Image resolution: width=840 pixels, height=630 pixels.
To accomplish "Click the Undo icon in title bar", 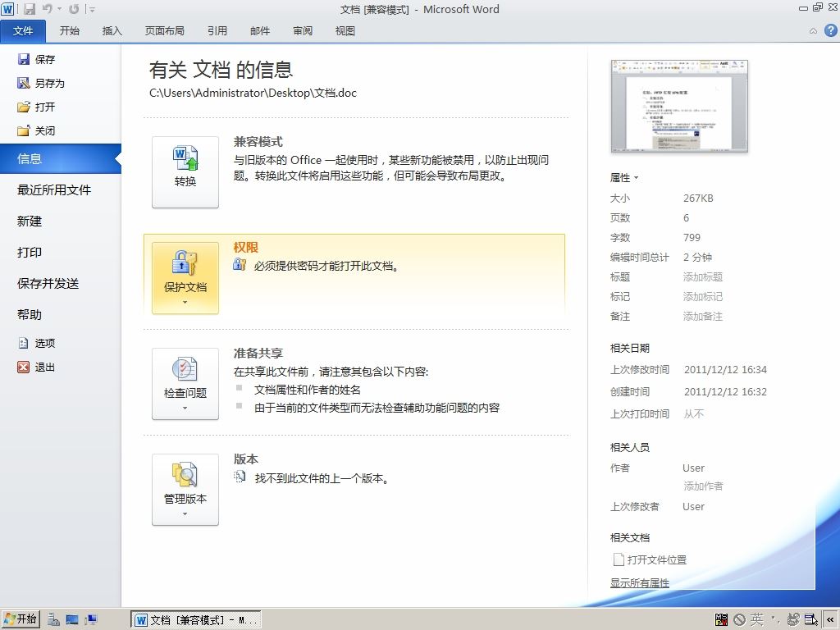I will tap(48, 8).
